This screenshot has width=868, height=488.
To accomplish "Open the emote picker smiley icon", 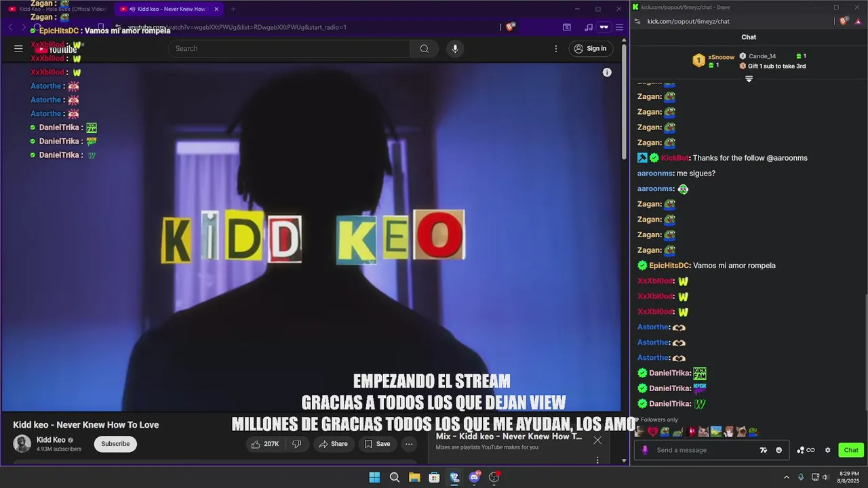I will [x=778, y=450].
